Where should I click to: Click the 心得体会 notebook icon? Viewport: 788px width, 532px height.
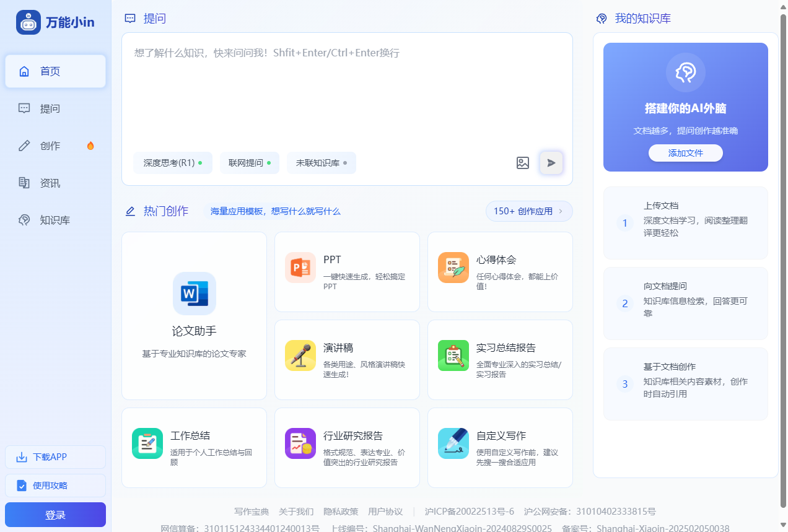click(x=453, y=268)
